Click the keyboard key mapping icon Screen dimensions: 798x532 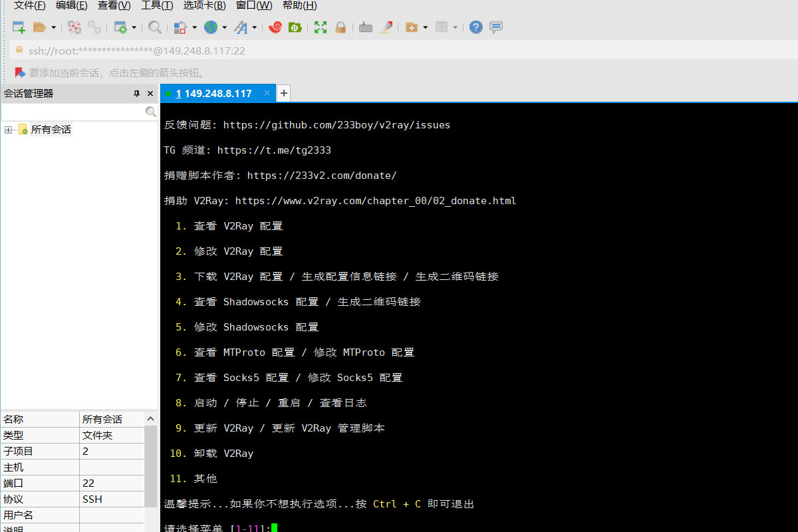coord(365,27)
